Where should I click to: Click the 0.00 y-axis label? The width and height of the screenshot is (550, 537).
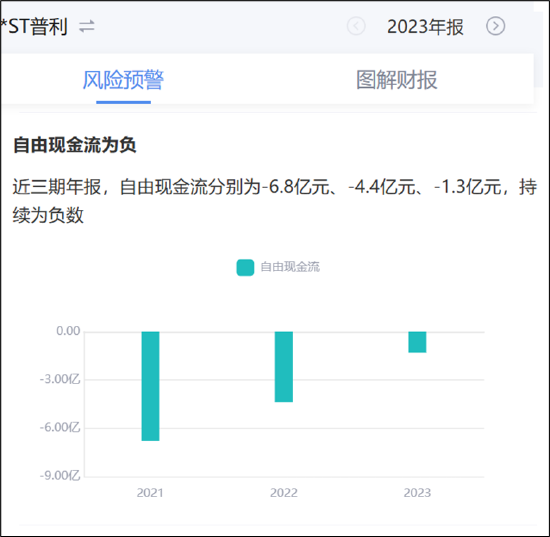point(68,331)
